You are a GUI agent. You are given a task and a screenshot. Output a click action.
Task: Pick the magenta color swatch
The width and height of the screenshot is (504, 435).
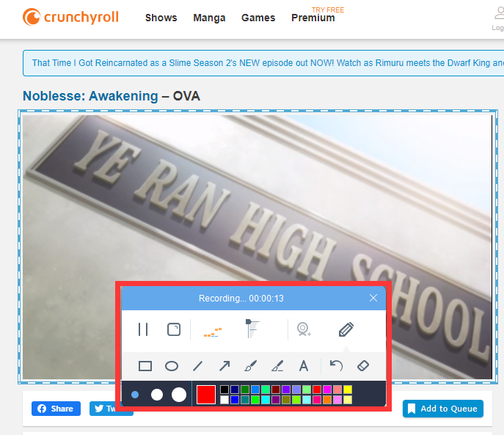pyautogui.click(x=327, y=390)
